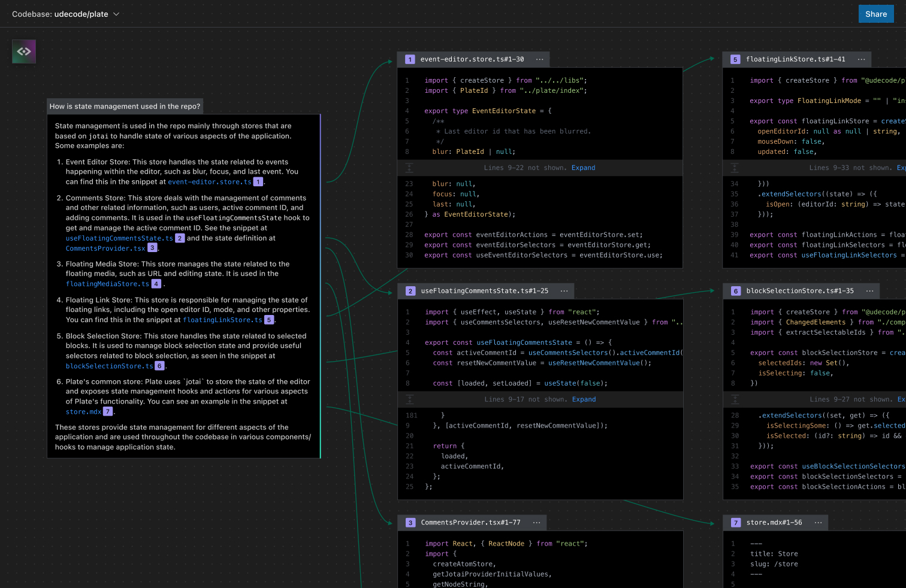Open the more options menu for store.mdx
Screen dimensions: 906x588
[x=818, y=523]
